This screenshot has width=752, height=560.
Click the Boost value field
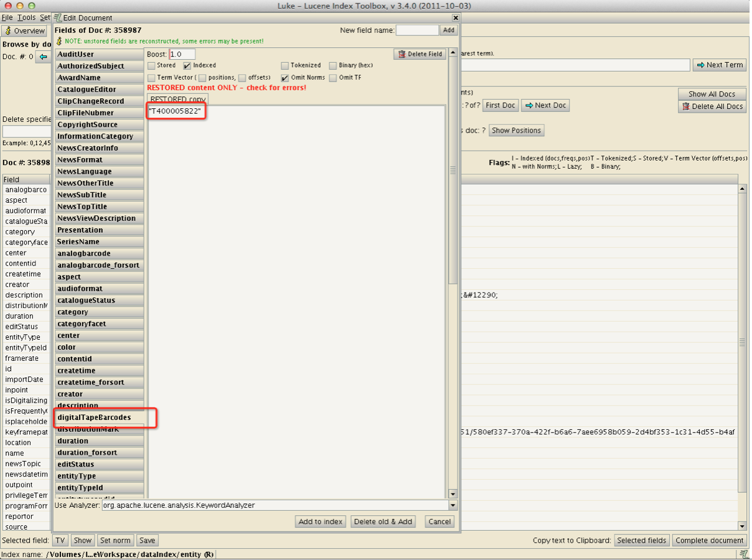point(182,54)
